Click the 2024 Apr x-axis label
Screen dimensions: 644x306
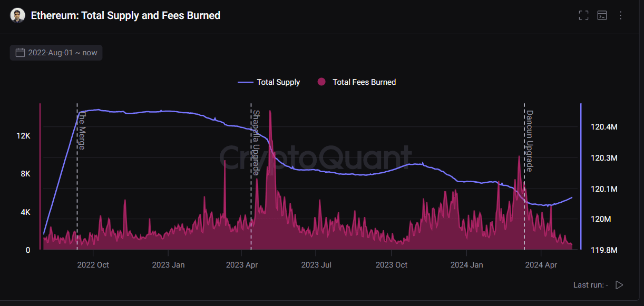[x=541, y=265]
